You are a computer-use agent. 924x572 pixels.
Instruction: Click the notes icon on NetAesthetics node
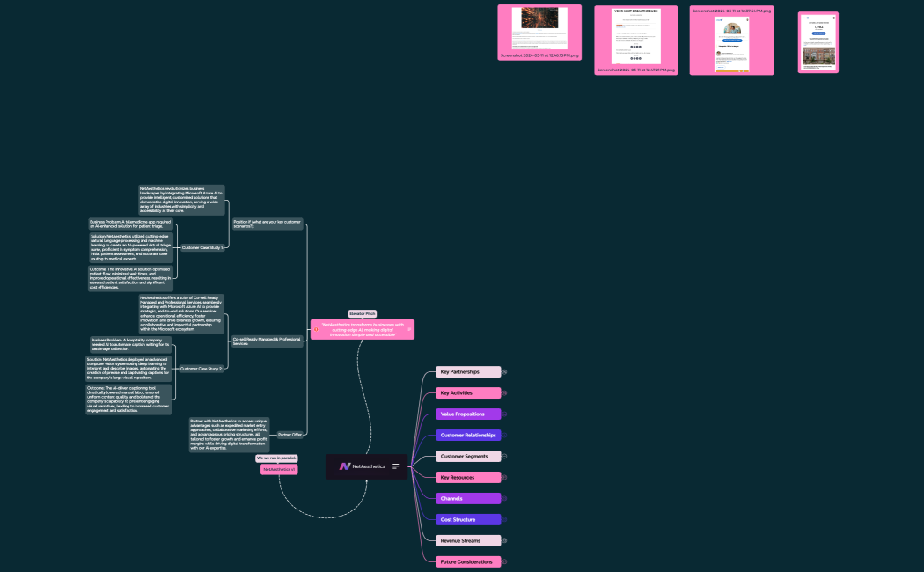(x=396, y=466)
